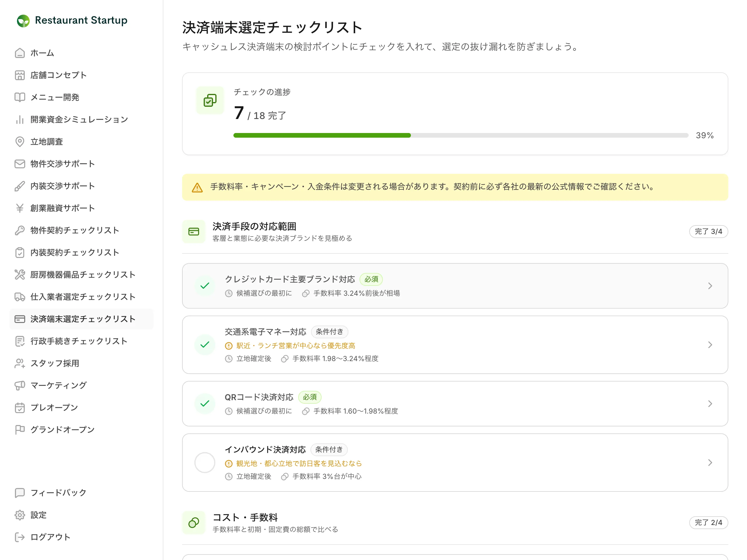The image size is (747, 560).
Task: Expand インバウンド決済対応 with right chevron
Action: [x=710, y=463]
